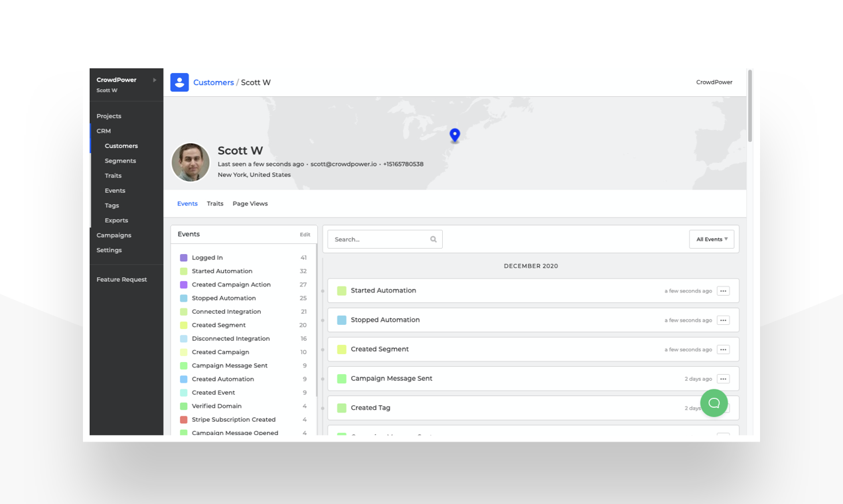Open Feature Request in the sidebar
This screenshot has width=843, height=504.
(x=121, y=280)
